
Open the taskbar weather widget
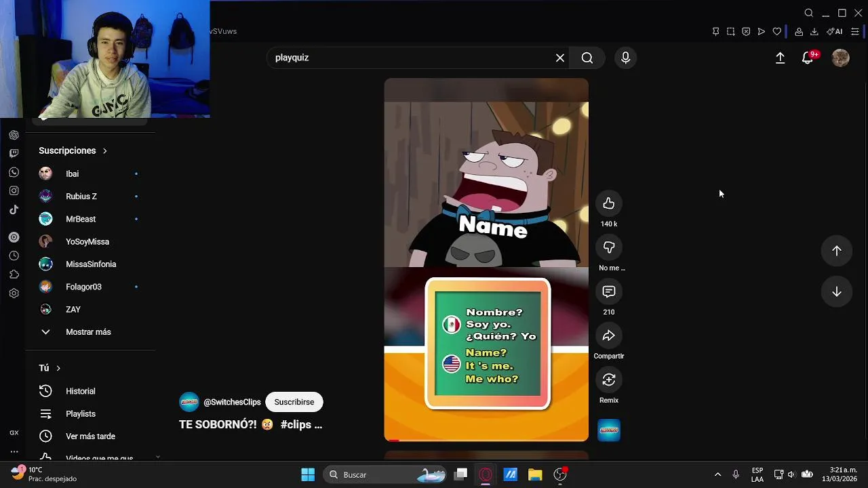[43, 474]
